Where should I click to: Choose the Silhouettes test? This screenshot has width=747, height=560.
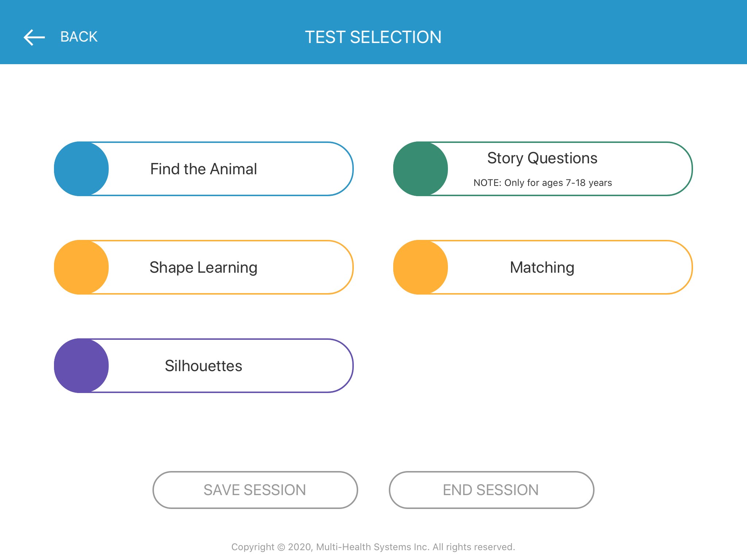204,366
